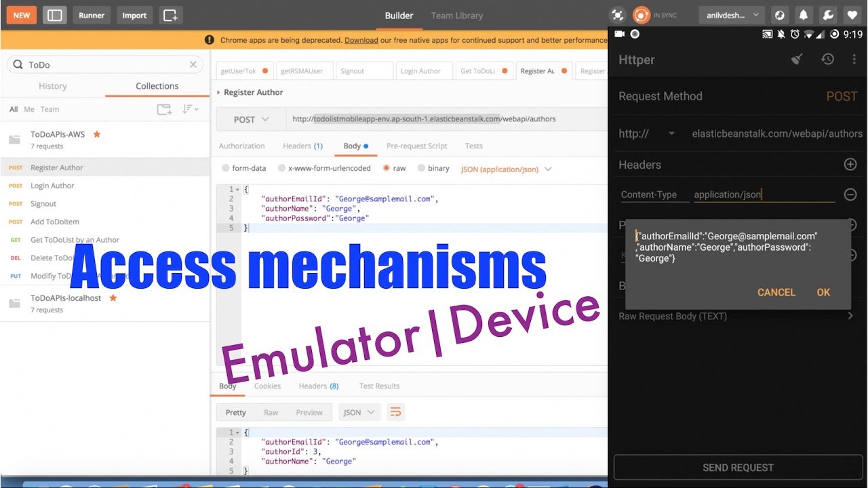Open the POST method dropdown

251,119
